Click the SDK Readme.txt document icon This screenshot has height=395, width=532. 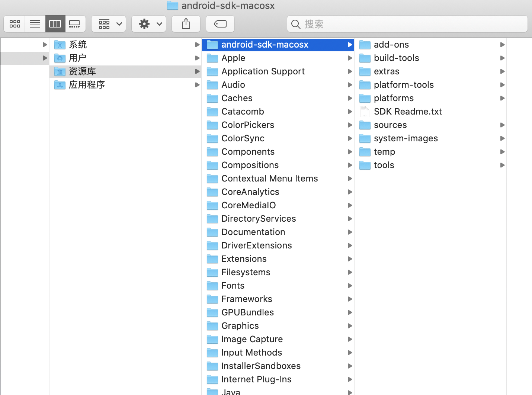click(x=365, y=112)
